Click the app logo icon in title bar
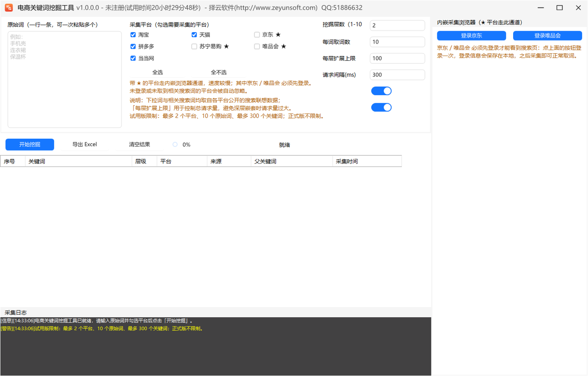 [9, 7]
